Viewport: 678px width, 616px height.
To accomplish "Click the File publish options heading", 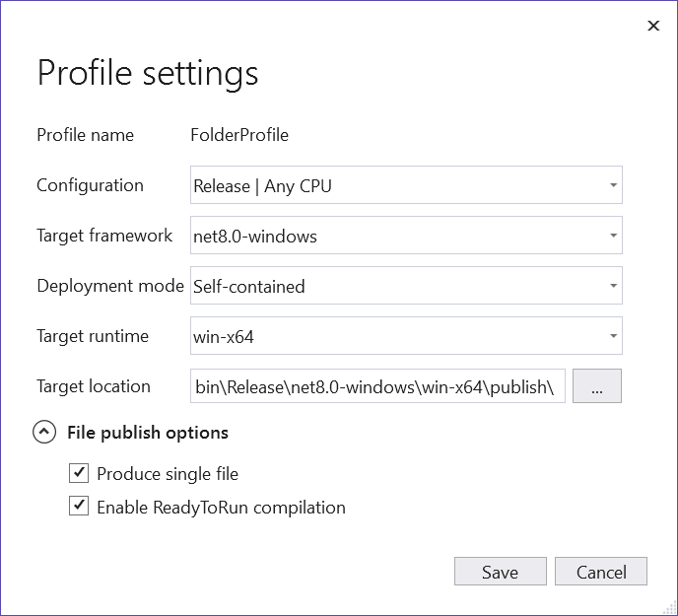I will (x=148, y=432).
